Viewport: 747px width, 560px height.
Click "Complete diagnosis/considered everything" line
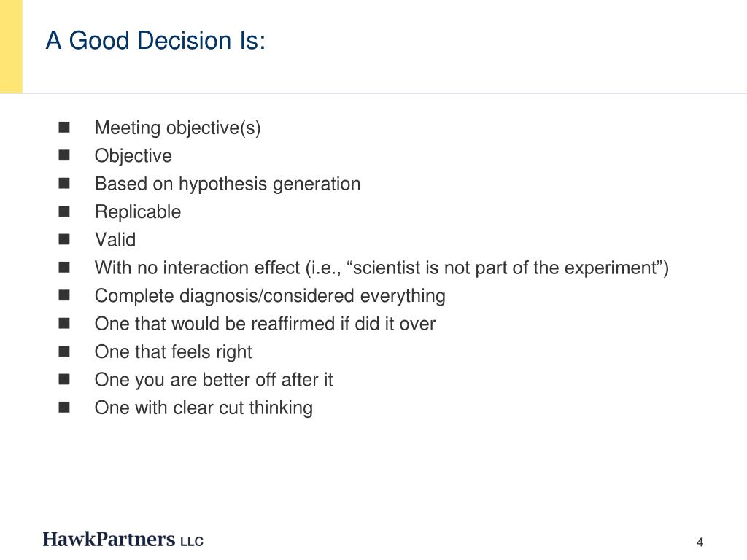[270, 296]
